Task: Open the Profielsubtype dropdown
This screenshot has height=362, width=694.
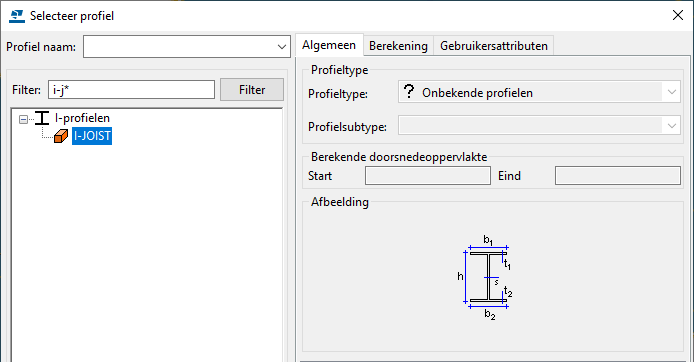Action: 671,126
